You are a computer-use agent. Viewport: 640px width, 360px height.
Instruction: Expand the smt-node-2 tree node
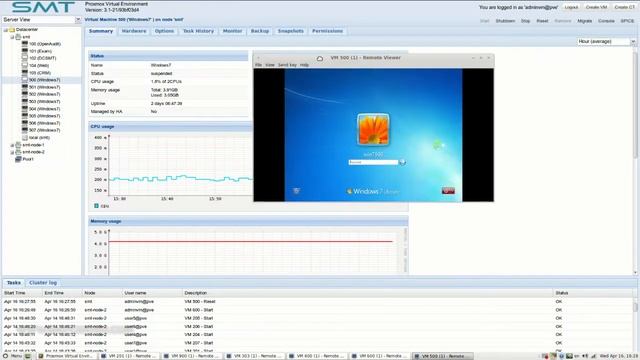click(12, 152)
